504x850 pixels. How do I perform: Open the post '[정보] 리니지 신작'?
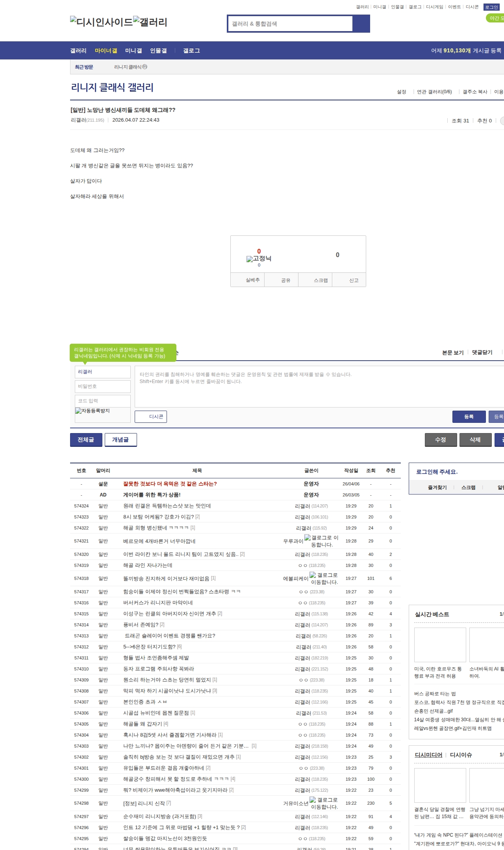click(144, 803)
